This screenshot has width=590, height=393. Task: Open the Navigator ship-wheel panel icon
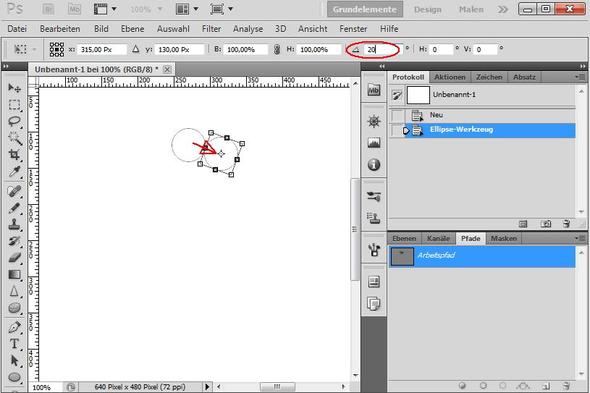374,121
